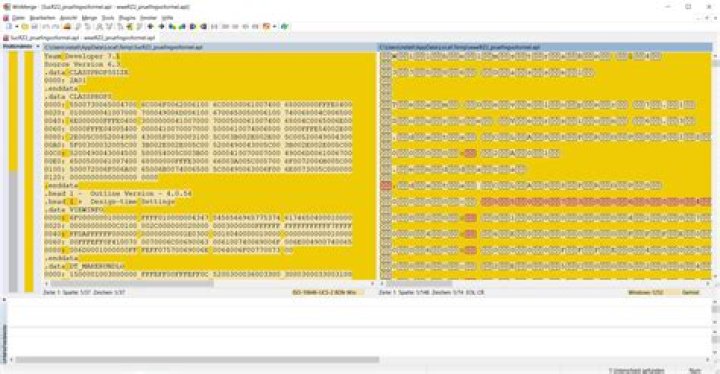The image size is (720, 374).
Task: Click the line '.data CLASSPROPS'
Action: (x=78, y=97)
